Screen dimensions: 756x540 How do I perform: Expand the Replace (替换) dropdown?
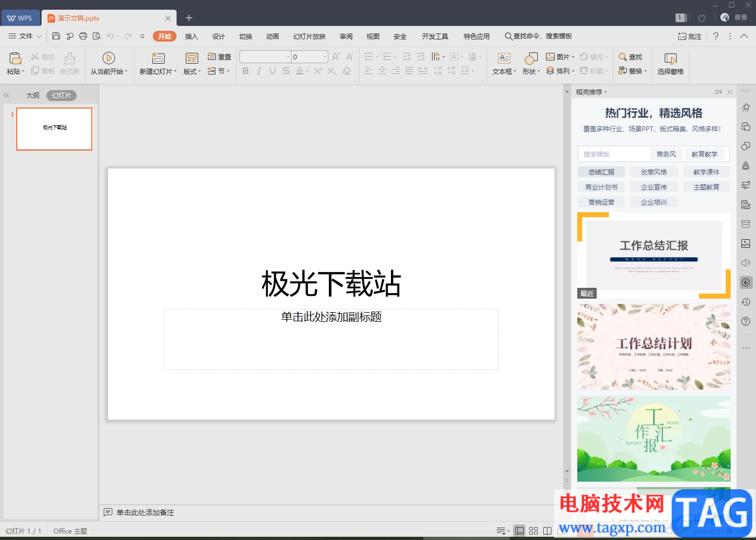645,71
